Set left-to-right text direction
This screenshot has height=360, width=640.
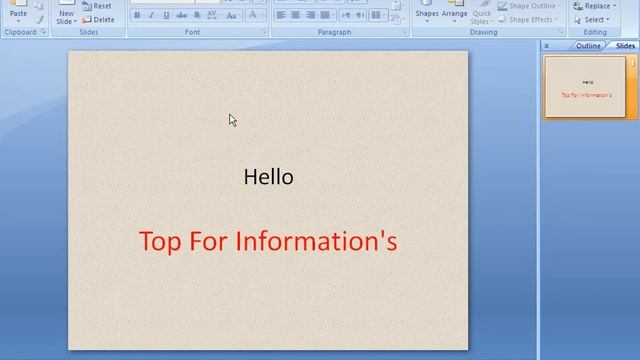(x=346, y=16)
